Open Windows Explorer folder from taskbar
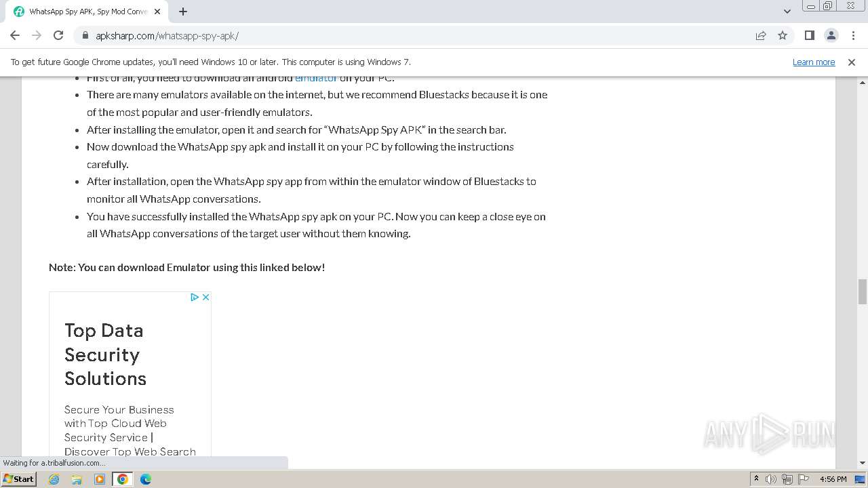 pyautogui.click(x=77, y=479)
